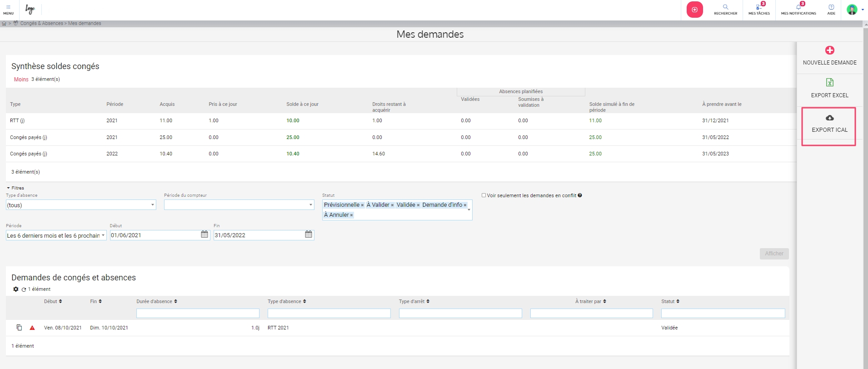Click the vertical page scrollbar
Image resolution: width=868 pixels, height=369 pixels.
pos(865,195)
